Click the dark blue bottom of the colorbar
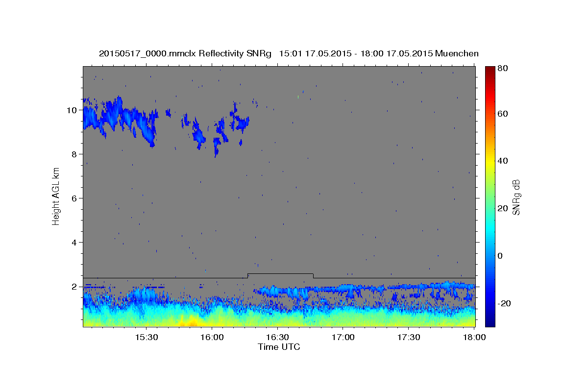 490,322
